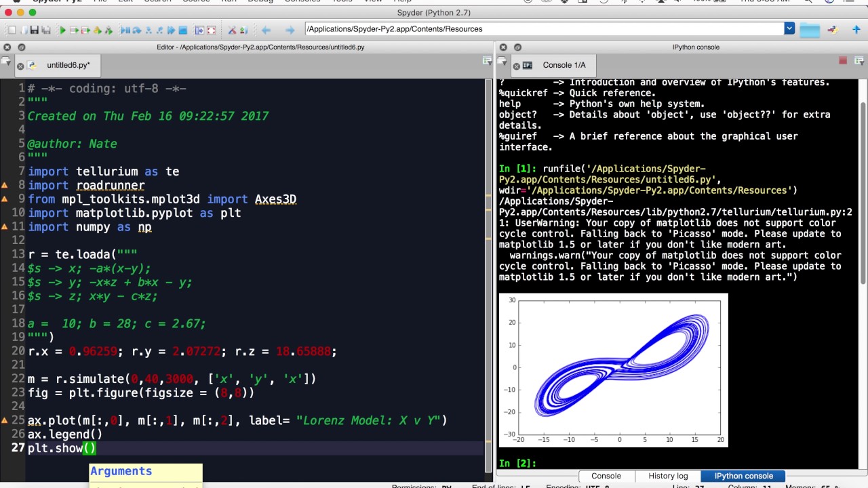Screen dimensions: 868x488
Task: Stop the current kernel command
Action: pyautogui.click(x=843, y=61)
